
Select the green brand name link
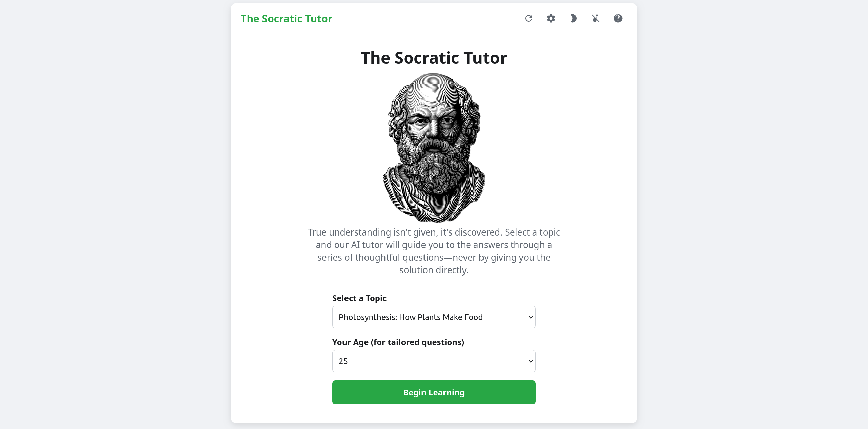pos(287,19)
